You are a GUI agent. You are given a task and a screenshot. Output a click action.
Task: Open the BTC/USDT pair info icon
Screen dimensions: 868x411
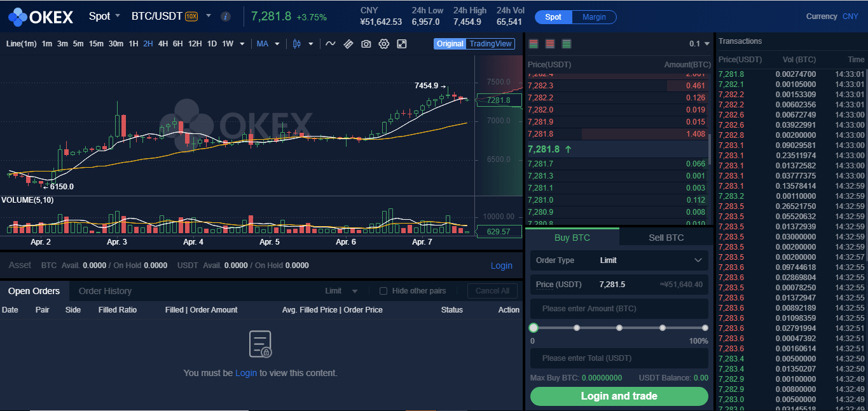(x=225, y=17)
